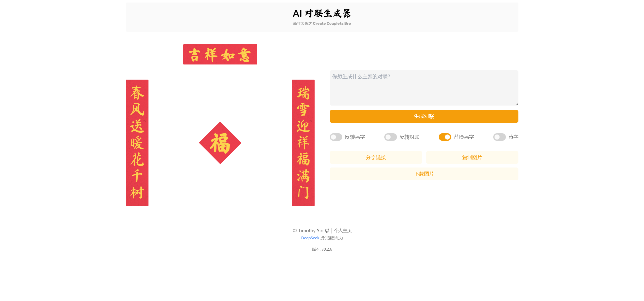This screenshot has width=644, height=301.
Task: Click the 复制图片 copy image button
Action: point(472,157)
